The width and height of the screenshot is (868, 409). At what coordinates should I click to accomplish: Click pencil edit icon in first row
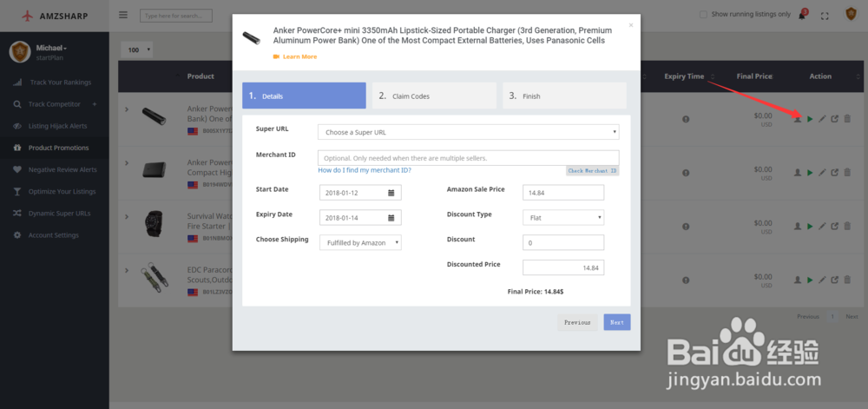[822, 119]
